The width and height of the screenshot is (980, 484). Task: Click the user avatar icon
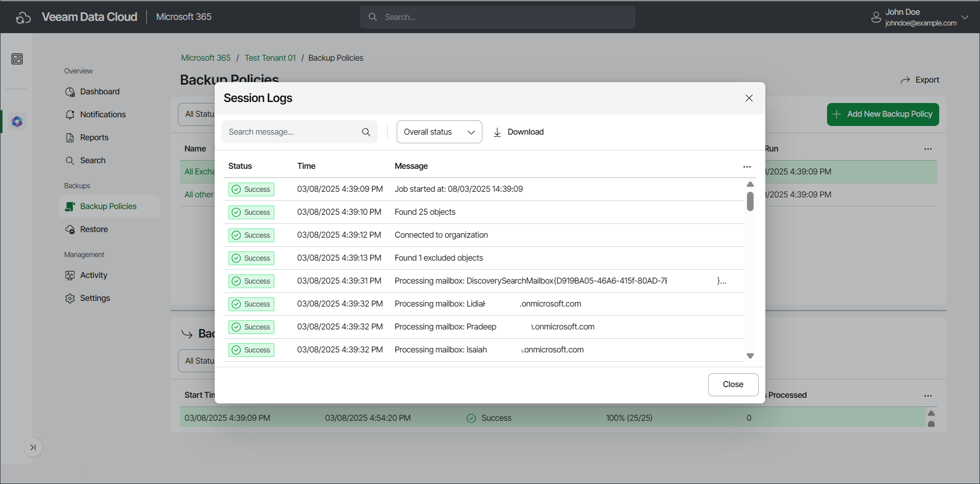(876, 17)
